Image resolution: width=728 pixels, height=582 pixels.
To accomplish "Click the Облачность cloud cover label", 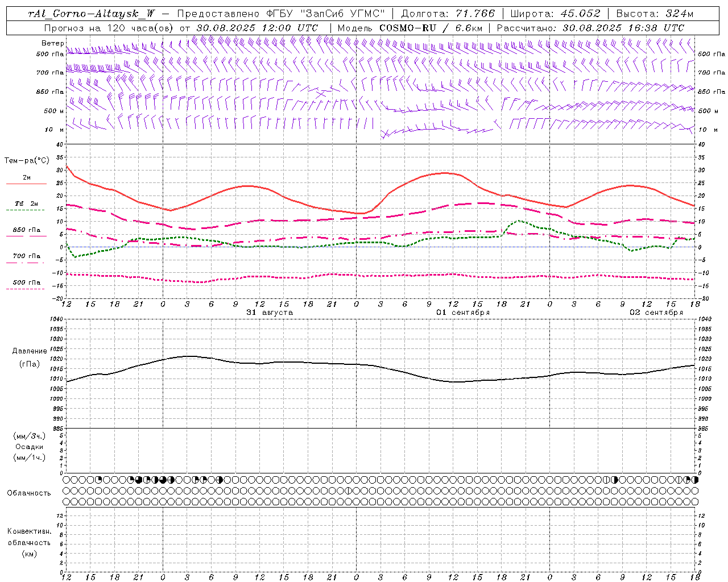I will (29, 493).
